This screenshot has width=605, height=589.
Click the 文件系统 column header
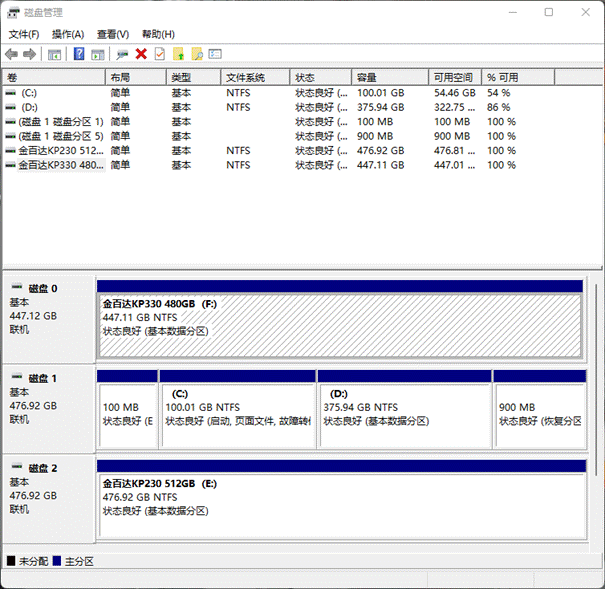[x=245, y=77]
